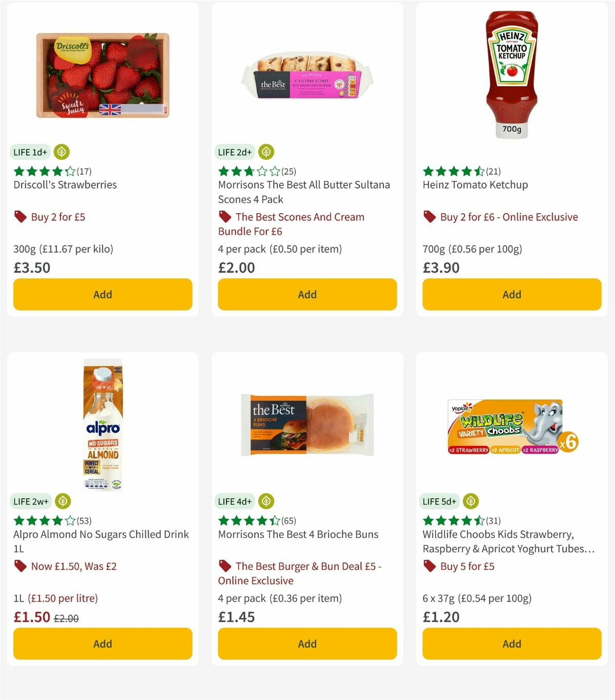
Task: Click the Buy 2 for £6 Online Exclusive offer link
Action: 508,217
